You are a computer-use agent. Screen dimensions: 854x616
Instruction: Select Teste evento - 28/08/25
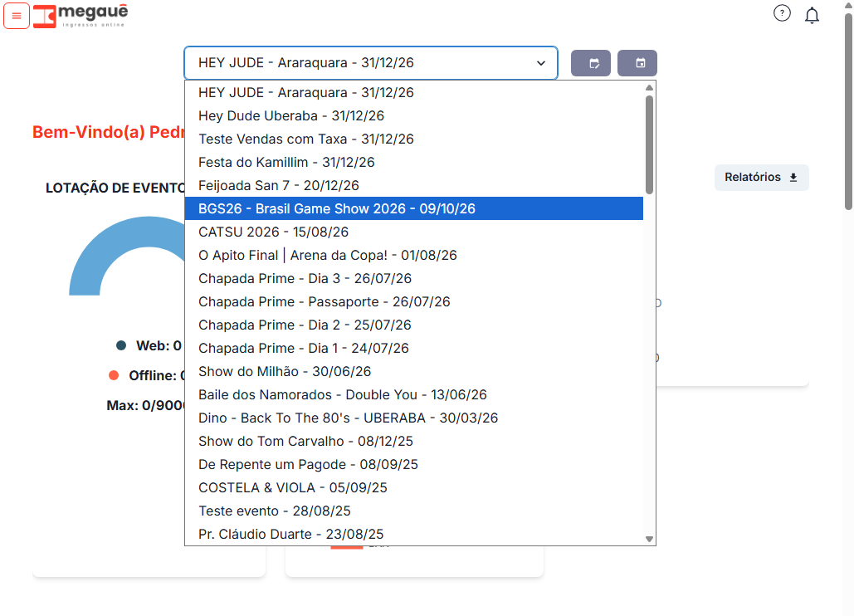tap(414, 511)
